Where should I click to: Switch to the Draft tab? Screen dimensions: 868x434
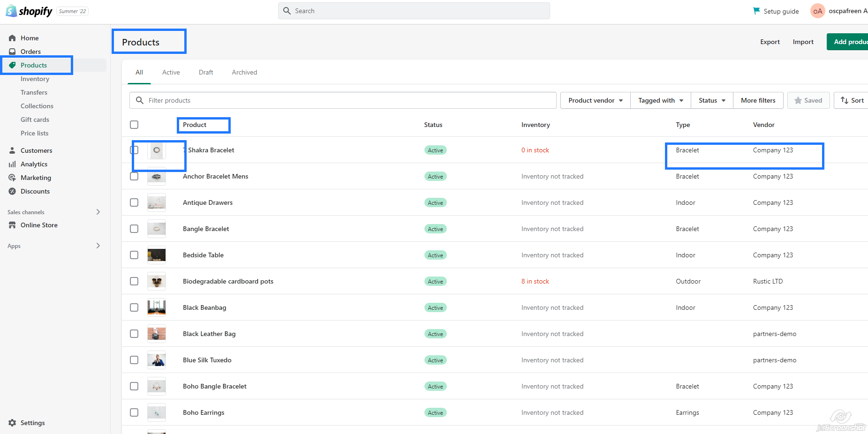tap(206, 72)
